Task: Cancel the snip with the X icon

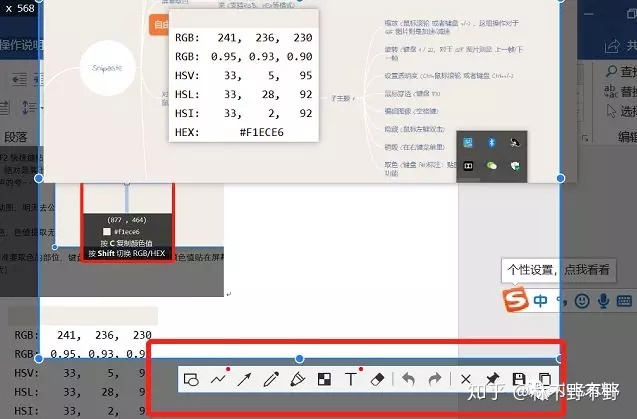Action: (x=466, y=380)
